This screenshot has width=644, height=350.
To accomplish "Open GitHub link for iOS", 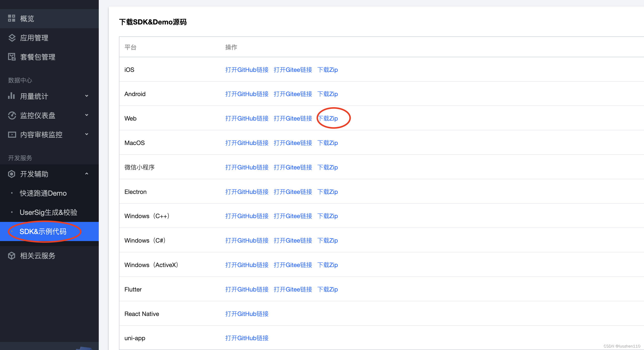I will point(247,70).
